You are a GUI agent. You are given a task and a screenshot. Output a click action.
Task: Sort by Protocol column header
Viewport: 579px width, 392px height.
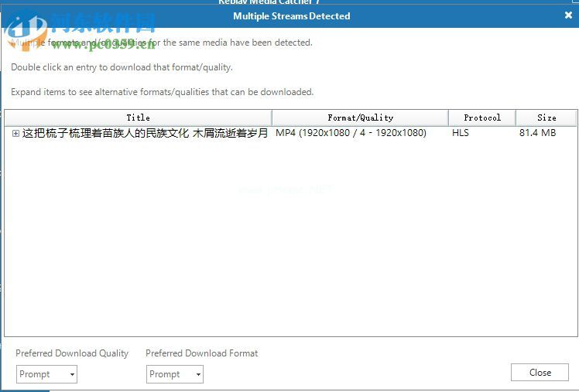(x=482, y=118)
